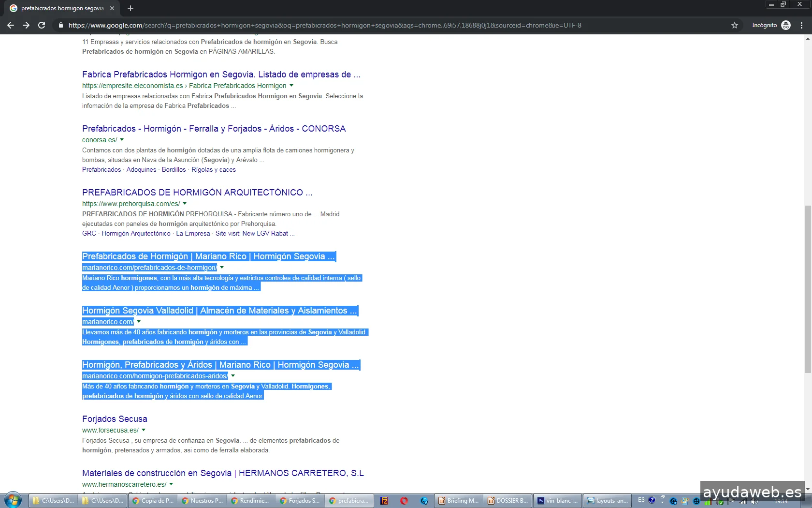Viewport: 812px width, 508px height.
Task: Expand options arrow next to conorsa.es
Action: click(122, 140)
